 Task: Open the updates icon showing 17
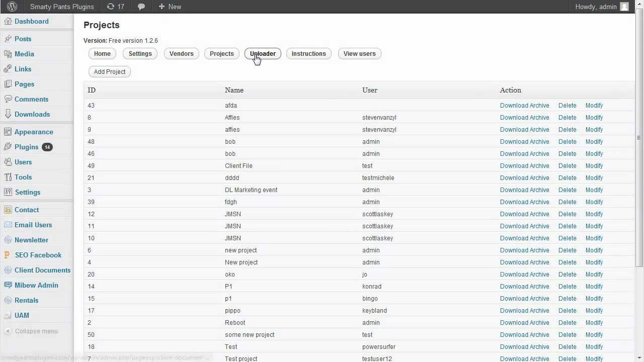pyautogui.click(x=116, y=7)
